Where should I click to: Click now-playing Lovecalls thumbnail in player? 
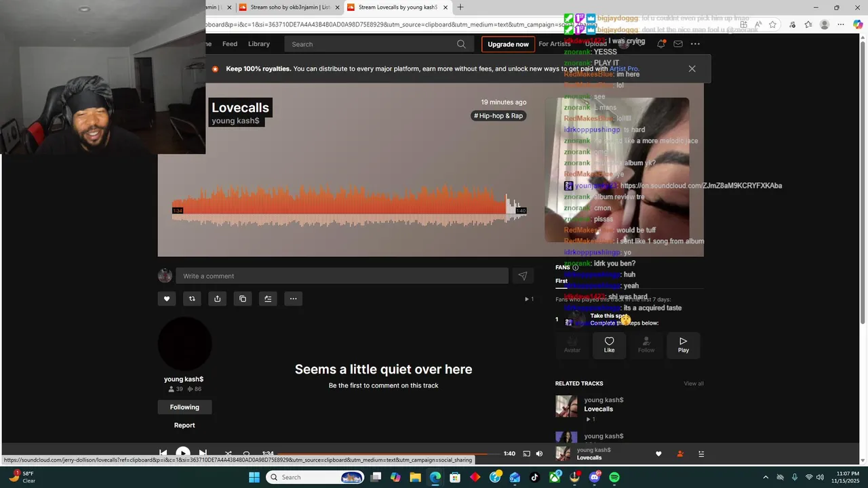click(x=563, y=454)
